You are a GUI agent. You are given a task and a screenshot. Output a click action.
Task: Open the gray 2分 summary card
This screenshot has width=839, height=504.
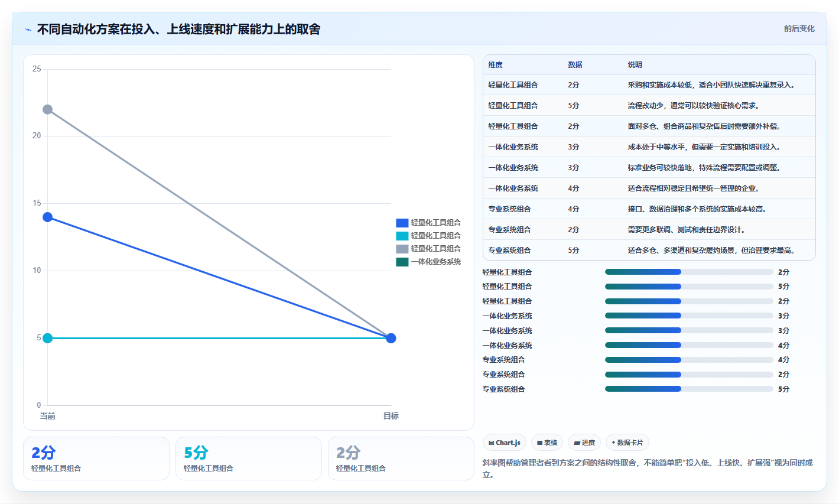pos(401,459)
